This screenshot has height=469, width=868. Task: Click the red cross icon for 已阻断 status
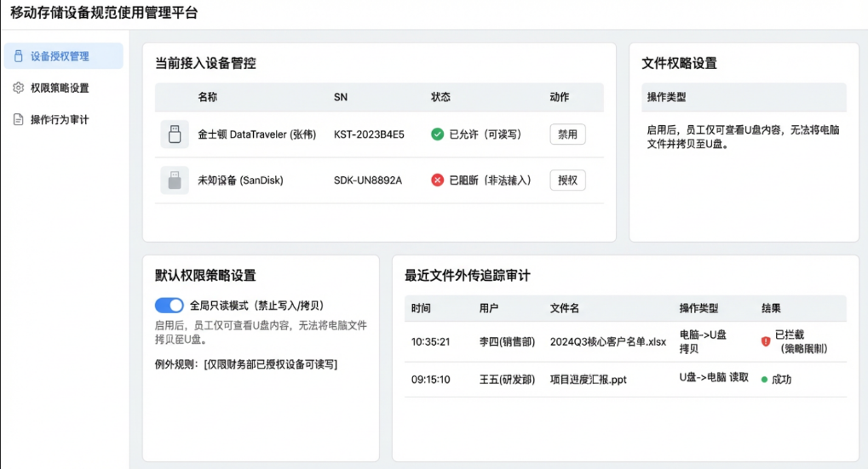tap(437, 180)
